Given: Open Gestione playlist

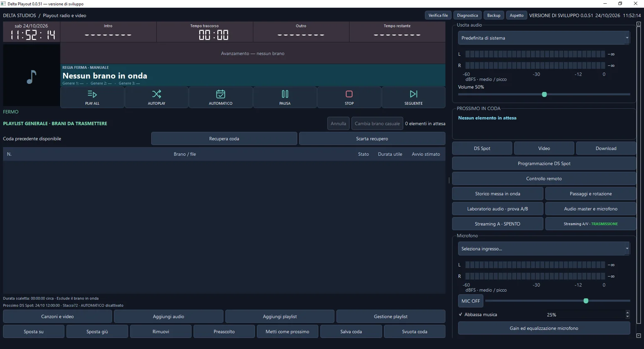Looking at the screenshot, I should tap(391, 316).
